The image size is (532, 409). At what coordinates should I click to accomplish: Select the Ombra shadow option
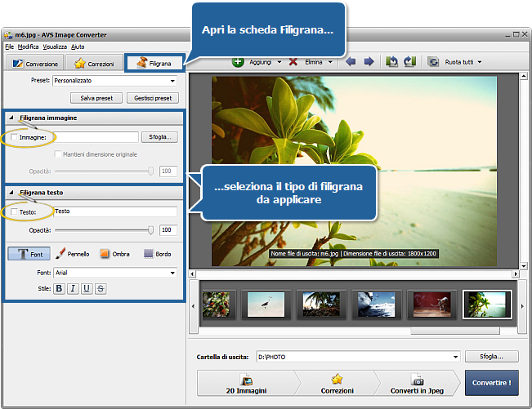(115, 254)
